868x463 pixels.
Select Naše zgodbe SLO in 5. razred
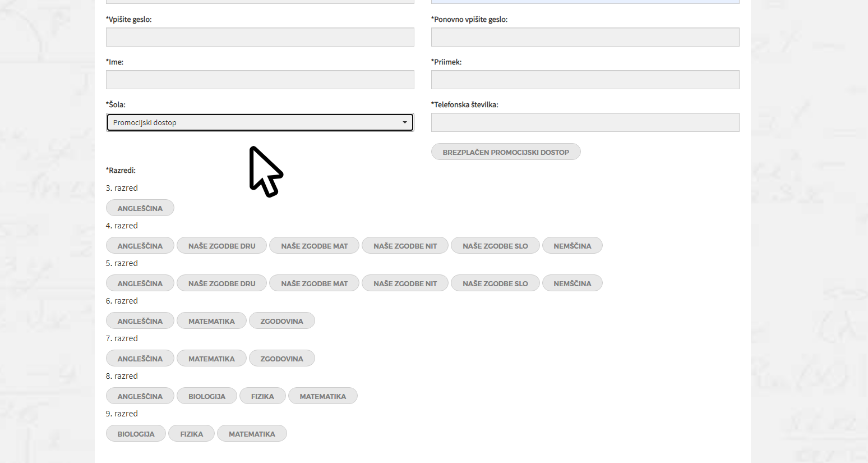click(x=495, y=283)
